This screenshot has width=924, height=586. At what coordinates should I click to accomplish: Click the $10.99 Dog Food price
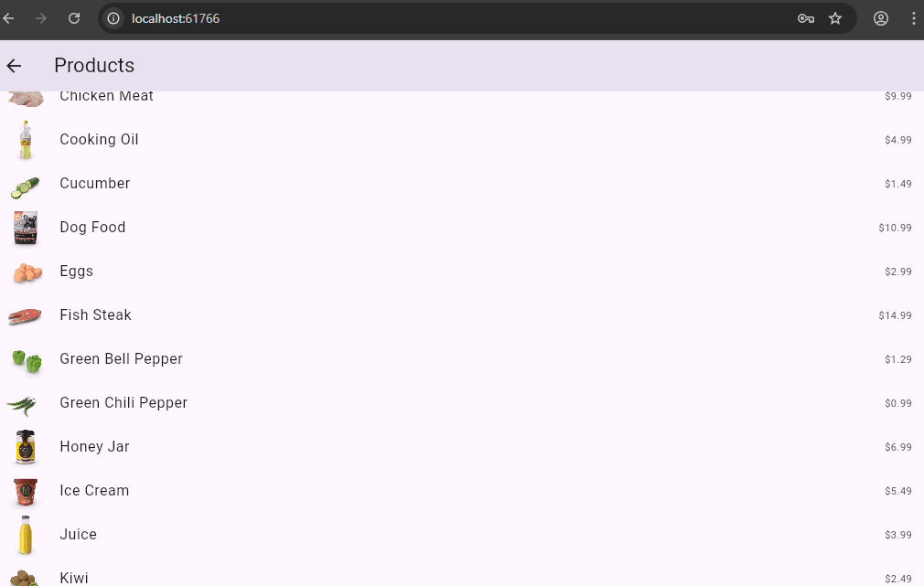pyautogui.click(x=895, y=228)
